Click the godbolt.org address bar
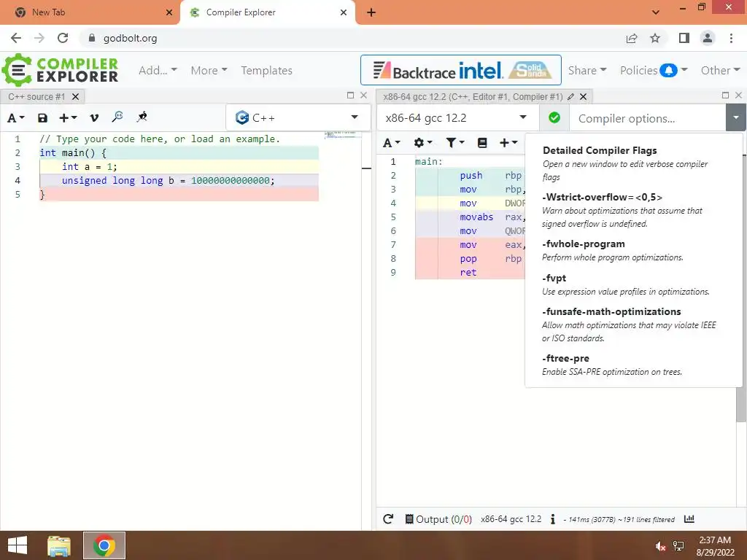The height and width of the screenshot is (560, 747). 352,38
